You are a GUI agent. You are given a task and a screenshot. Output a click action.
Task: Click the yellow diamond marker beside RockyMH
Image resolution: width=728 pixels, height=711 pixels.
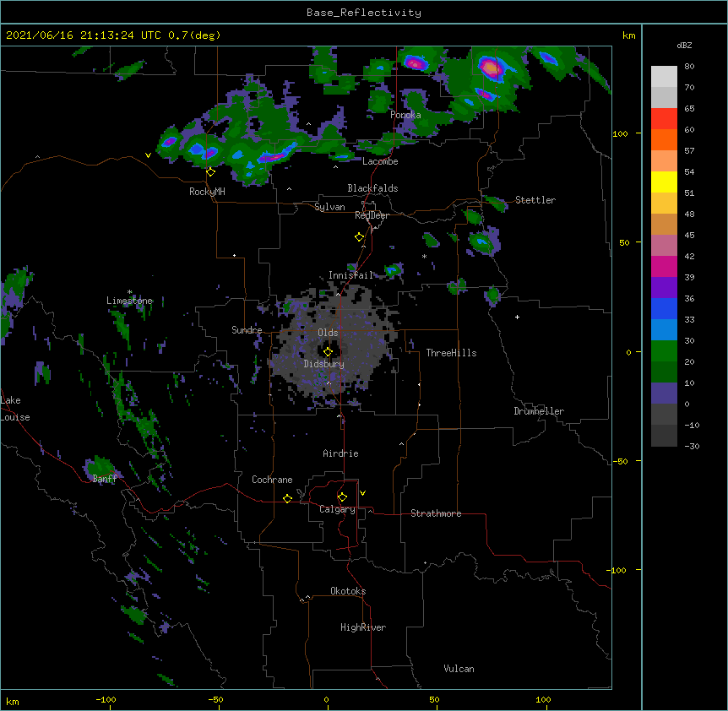pos(210,172)
